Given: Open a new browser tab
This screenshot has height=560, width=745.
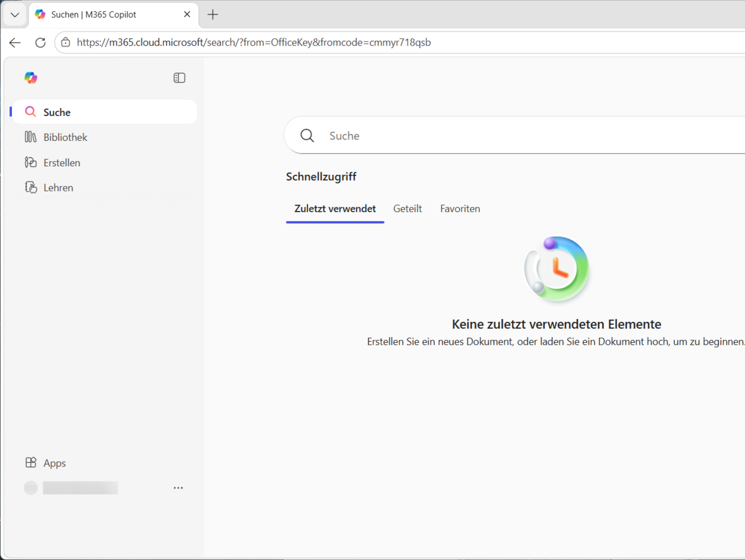Looking at the screenshot, I should (x=213, y=15).
